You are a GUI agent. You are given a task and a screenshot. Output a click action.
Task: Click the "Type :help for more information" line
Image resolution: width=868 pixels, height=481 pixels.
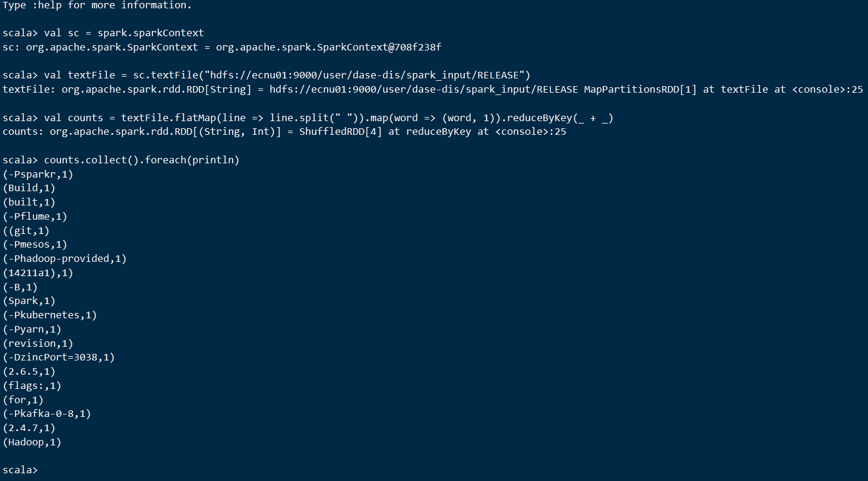pyautogui.click(x=97, y=5)
